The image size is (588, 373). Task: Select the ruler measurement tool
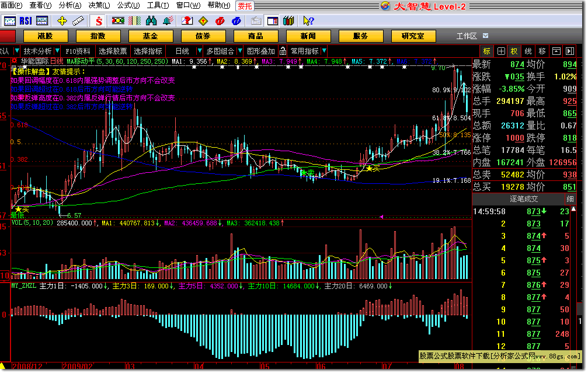[78, 21]
